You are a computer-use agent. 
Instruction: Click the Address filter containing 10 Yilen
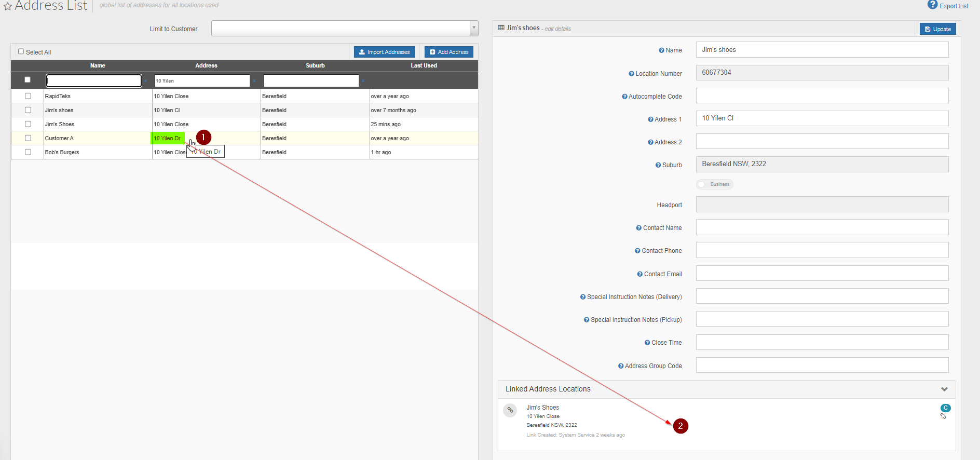click(x=202, y=80)
